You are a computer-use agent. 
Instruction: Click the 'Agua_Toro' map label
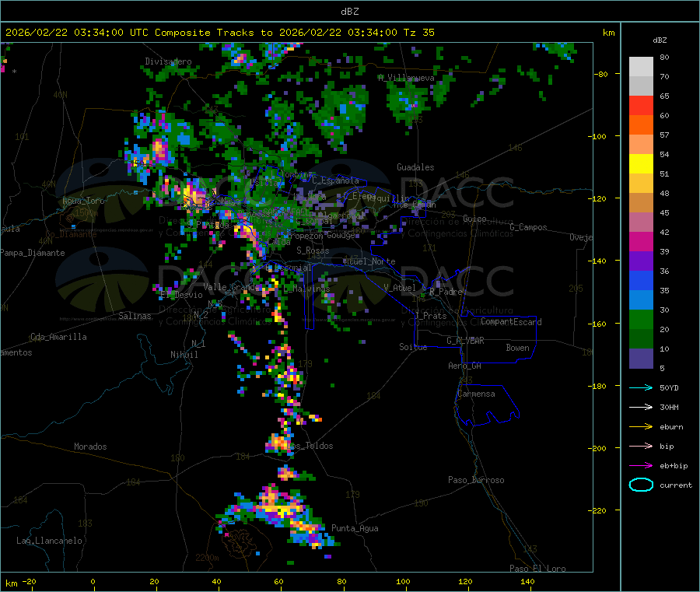pos(83,201)
